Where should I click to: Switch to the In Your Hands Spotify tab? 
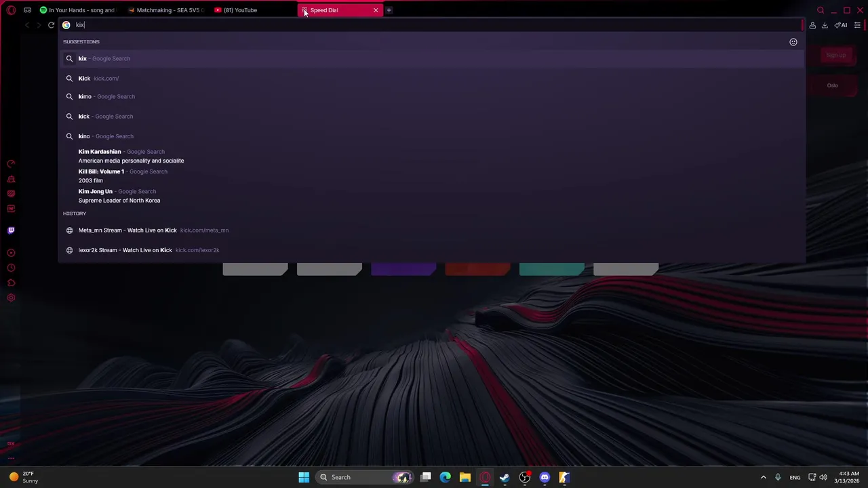click(x=77, y=10)
